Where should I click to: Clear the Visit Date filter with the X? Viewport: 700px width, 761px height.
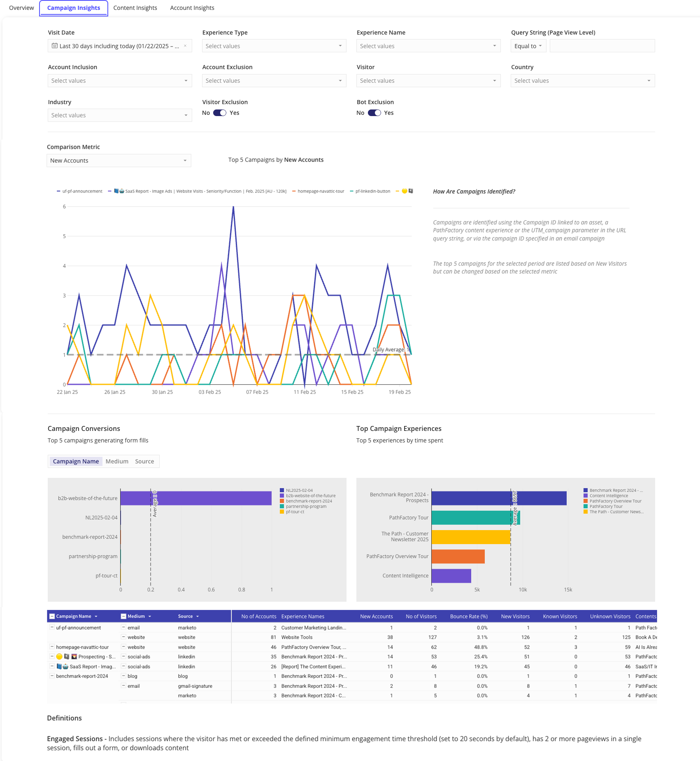(x=185, y=46)
